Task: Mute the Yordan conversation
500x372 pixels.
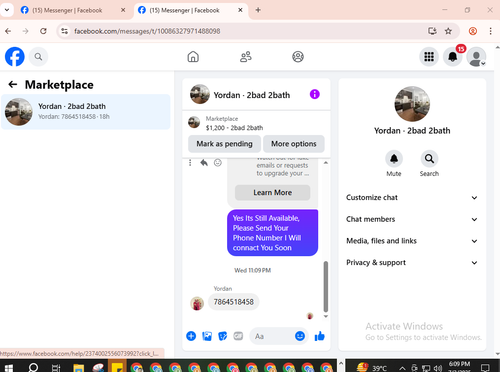Action: pos(394,159)
